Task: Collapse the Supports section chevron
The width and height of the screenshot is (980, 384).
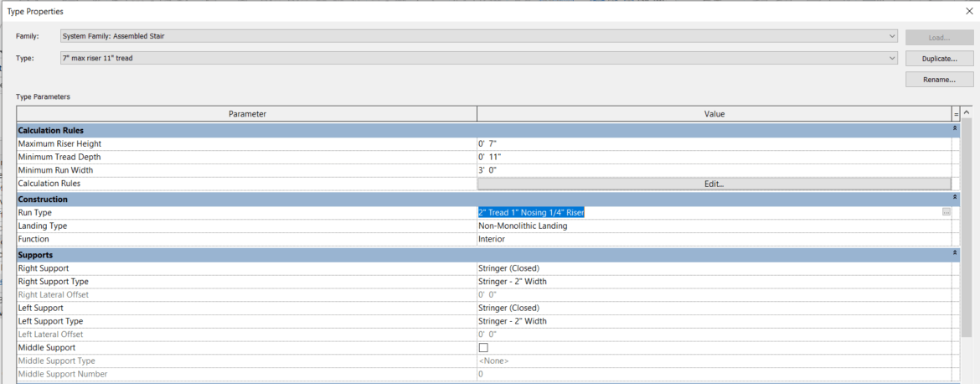Action: click(955, 254)
